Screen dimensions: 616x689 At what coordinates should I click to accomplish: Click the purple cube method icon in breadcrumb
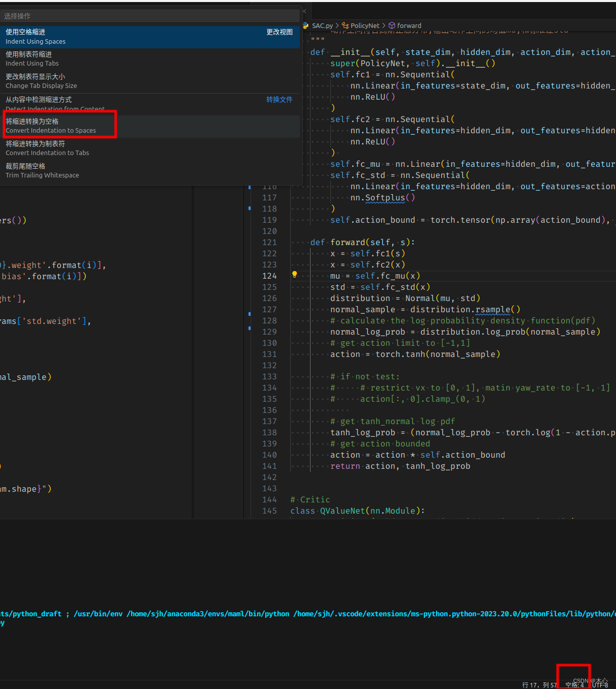click(392, 25)
